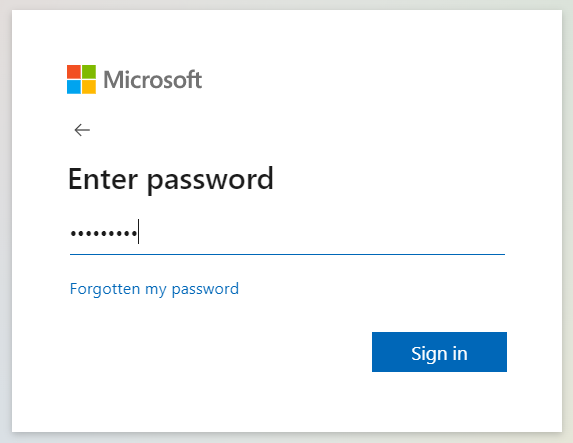This screenshot has width=573, height=443.
Task: Submit credentials with the blue Sign in button
Action: point(439,352)
